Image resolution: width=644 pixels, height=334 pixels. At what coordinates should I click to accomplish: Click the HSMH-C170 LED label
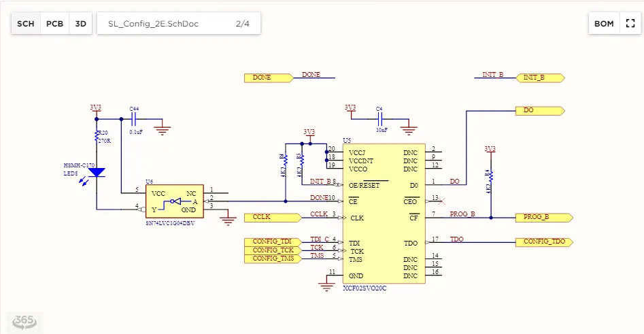pos(80,165)
